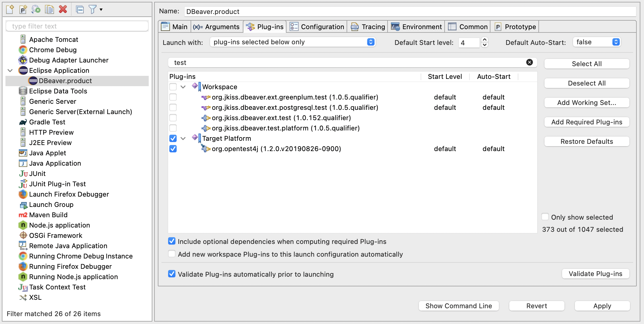Check org.jkiss.dbeaver.ext.test plug-in
644x324 pixels.
tap(173, 118)
